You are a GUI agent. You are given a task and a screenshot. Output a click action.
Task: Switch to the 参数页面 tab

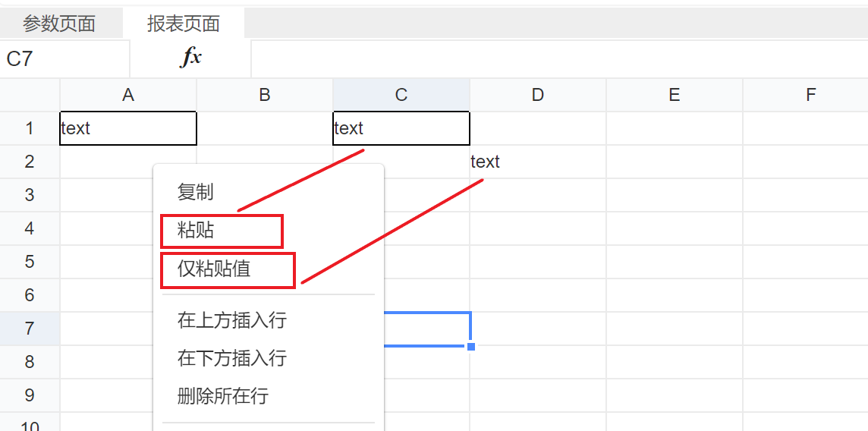pos(59,24)
